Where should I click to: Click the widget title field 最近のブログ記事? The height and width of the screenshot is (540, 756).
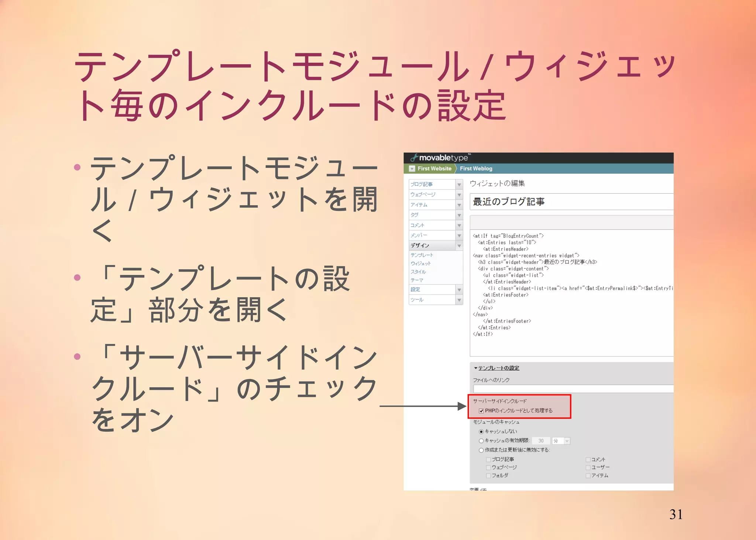571,202
